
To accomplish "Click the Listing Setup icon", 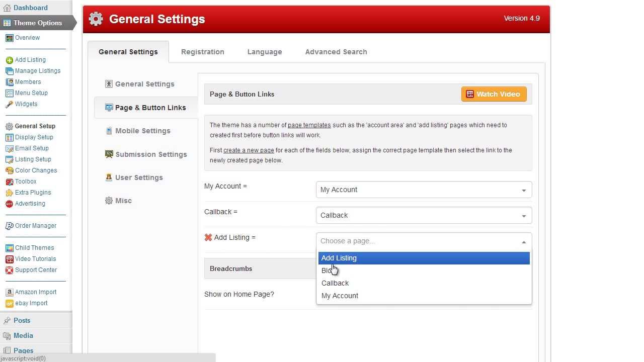I will point(9,159).
